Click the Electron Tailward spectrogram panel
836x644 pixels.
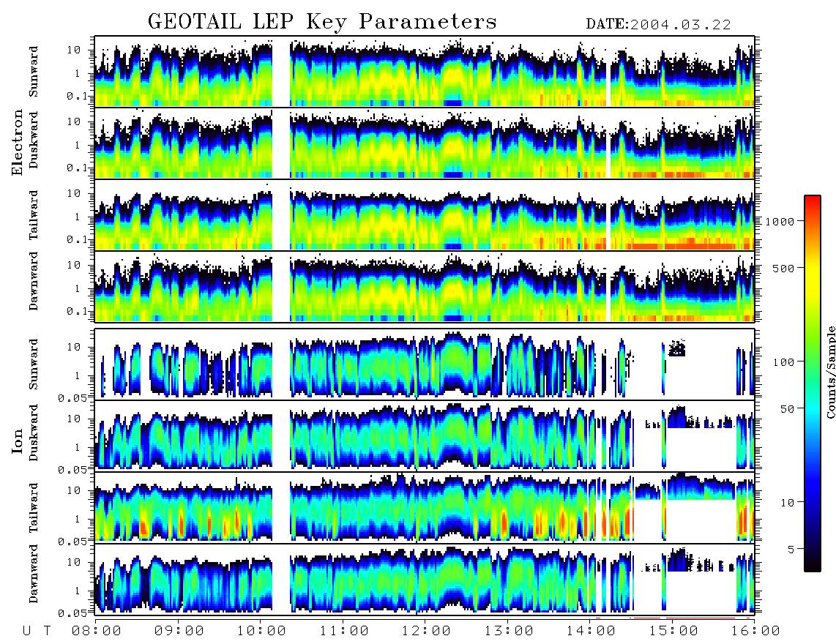point(425,214)
